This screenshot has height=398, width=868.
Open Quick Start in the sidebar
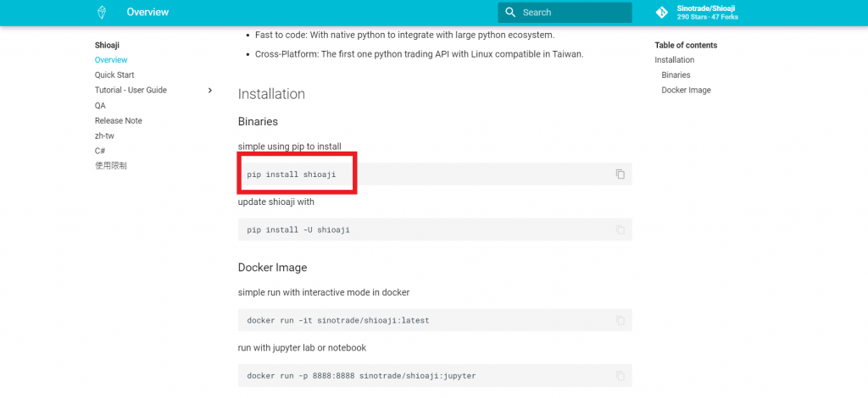114,75
